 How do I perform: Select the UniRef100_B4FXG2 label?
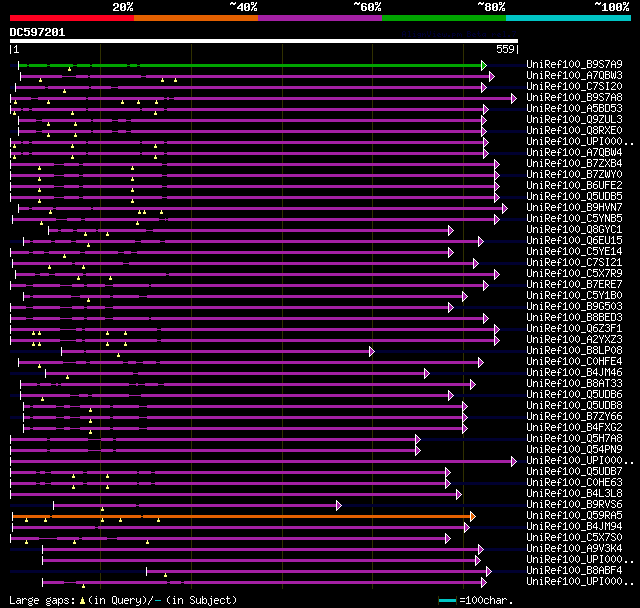(574, 428)
